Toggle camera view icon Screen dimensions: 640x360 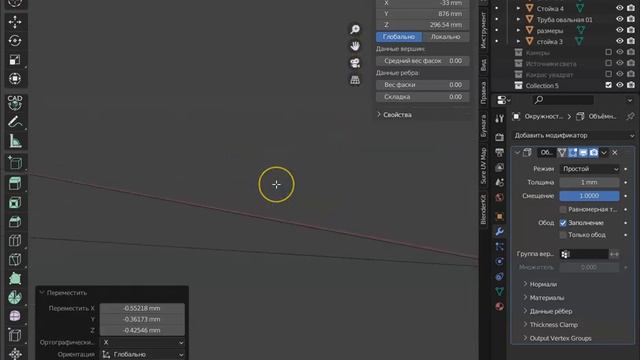pos(355,63)
